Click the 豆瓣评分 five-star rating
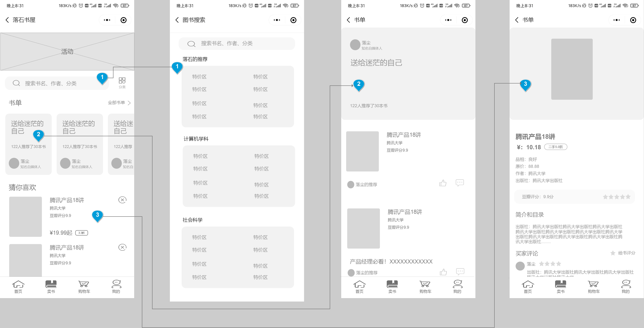Viewport: 644px width, 328px height. pos(616,197)
